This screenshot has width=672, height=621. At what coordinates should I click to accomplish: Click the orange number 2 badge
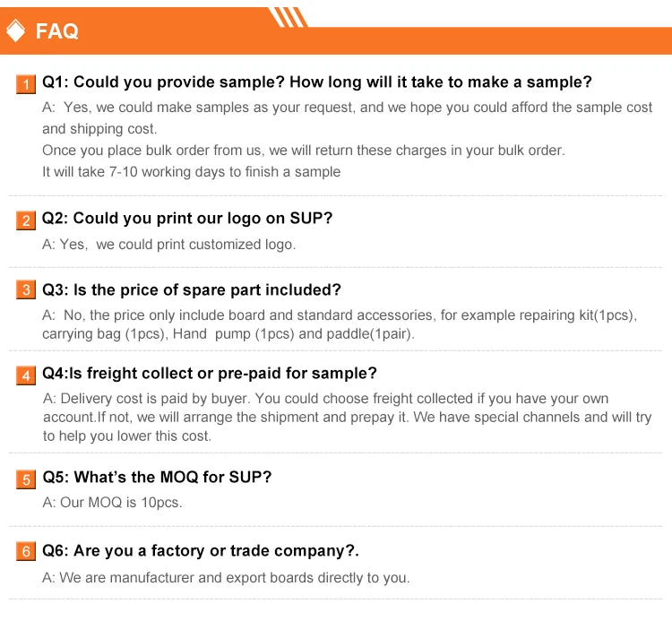click(x=27, y=220)
